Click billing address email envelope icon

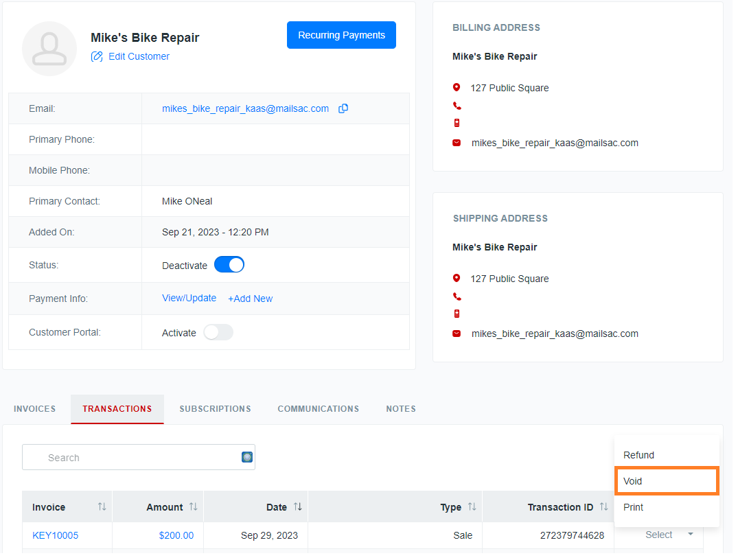pos(457,143)
